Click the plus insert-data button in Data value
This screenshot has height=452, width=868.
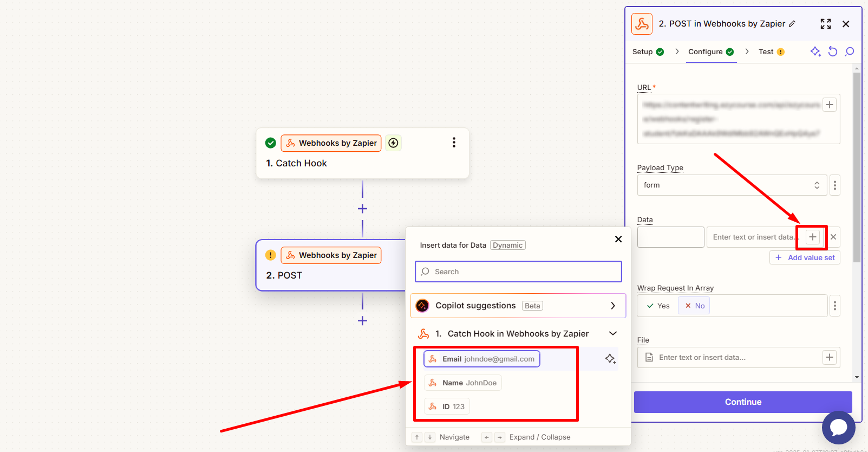tap(813, 237)
